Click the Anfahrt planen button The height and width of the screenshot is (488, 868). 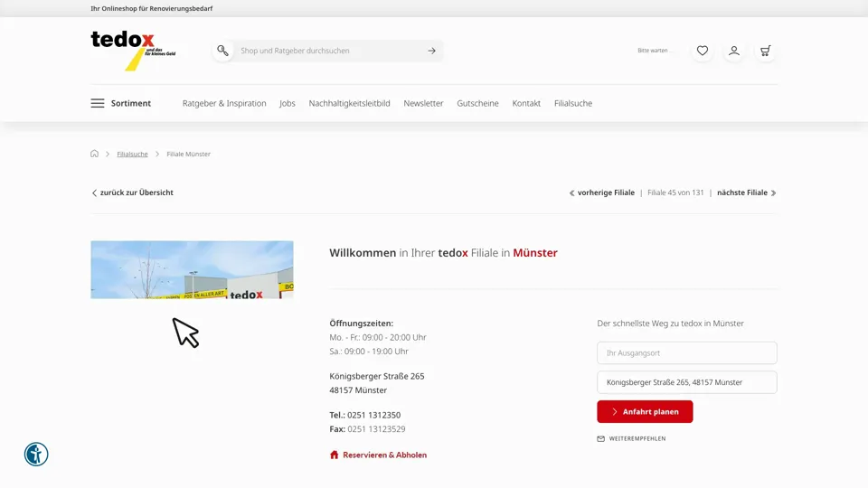pos(645,412)
